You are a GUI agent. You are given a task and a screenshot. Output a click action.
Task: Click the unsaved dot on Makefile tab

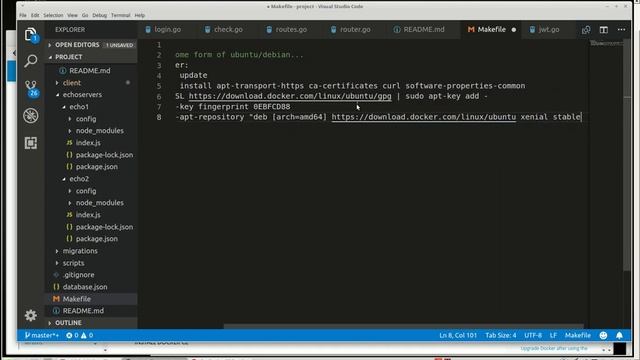pos(513,30)
